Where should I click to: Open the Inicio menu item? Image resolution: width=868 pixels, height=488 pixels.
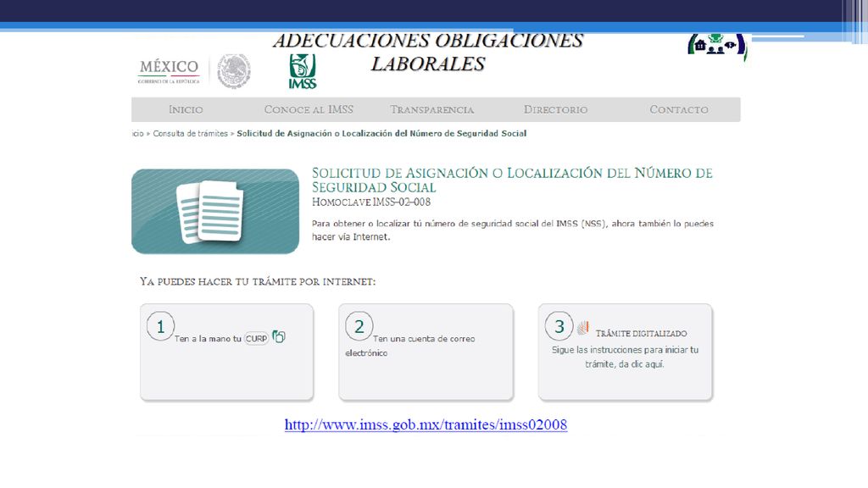pos(186,109)
